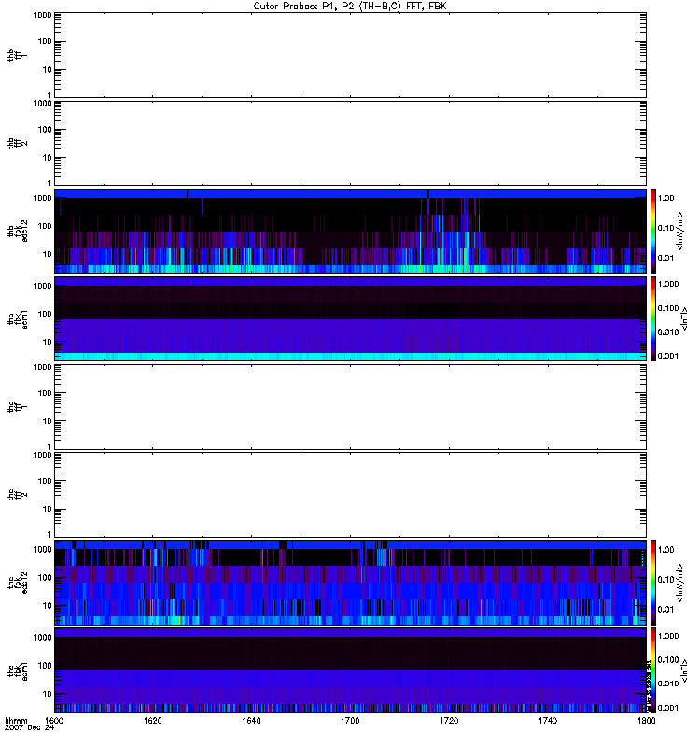Click '0.100' on thc scm1 color bar
700x747 pixels.
tap(668, 660)
